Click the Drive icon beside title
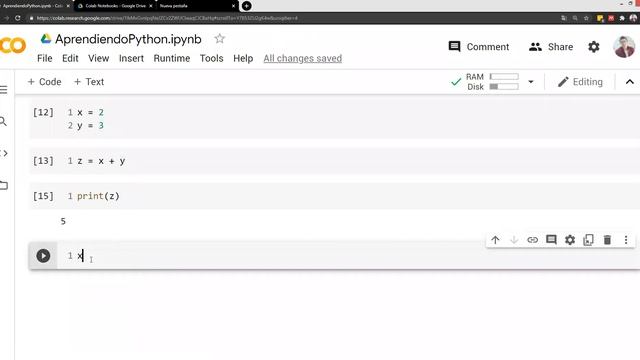This screenshot has width=640, height=360. click(x=46, y=39)
